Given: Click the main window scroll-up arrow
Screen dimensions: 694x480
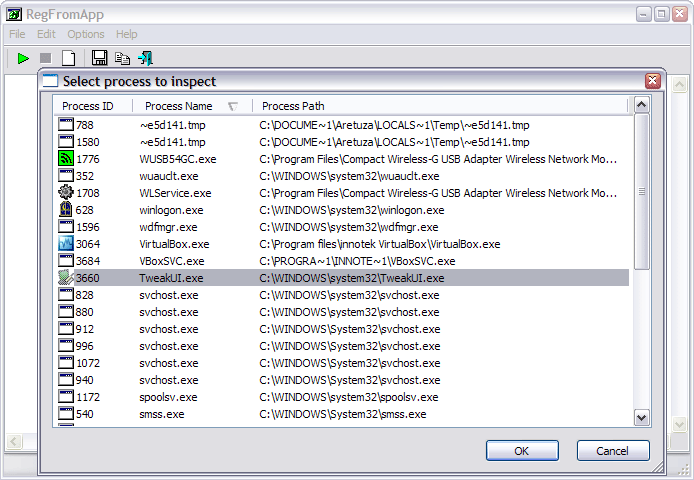Looking at the screenshot, I should pos(679,84).
